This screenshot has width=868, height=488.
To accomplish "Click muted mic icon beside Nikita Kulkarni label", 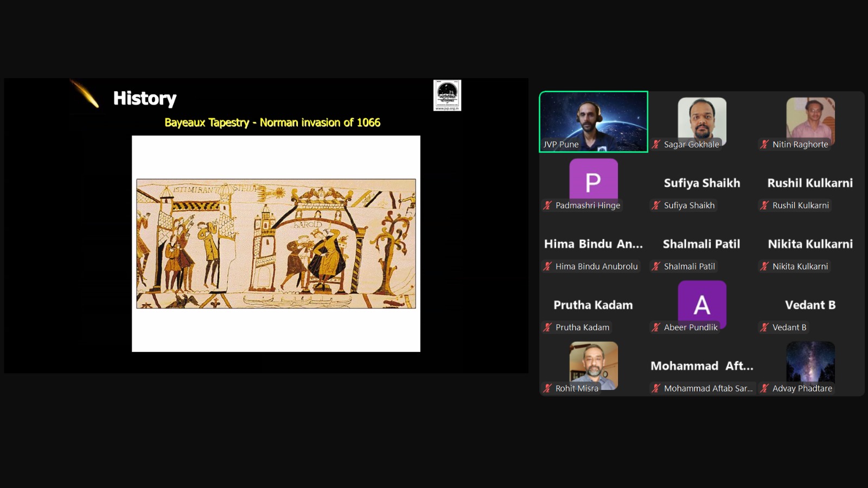I will (x=764, y=266).
